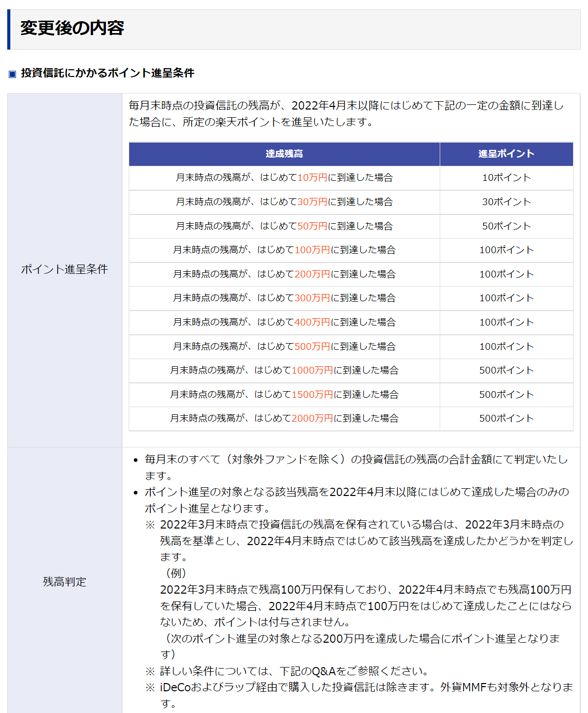
Task: Click the red 1000万円 amount text
Action: click(x=312, y=370)
